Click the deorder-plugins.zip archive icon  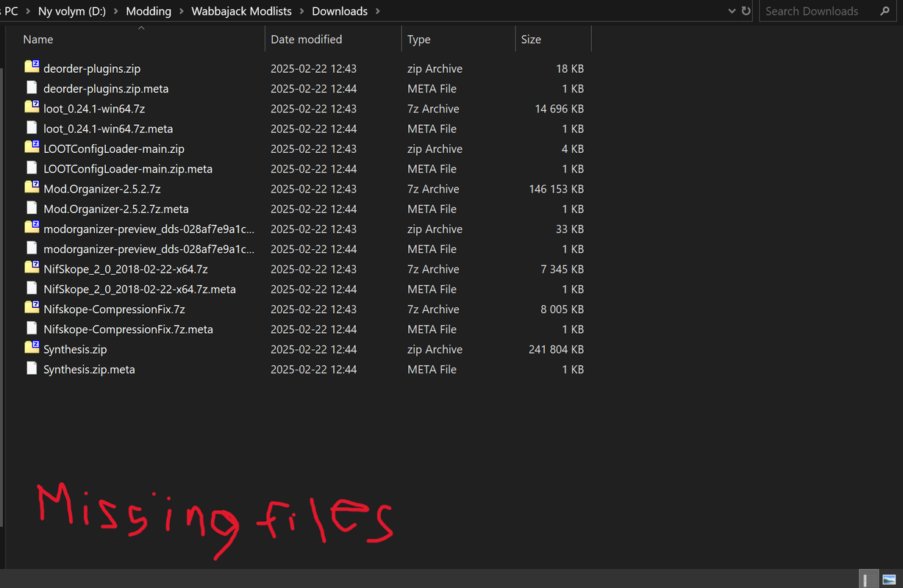[x=32, y=68]
